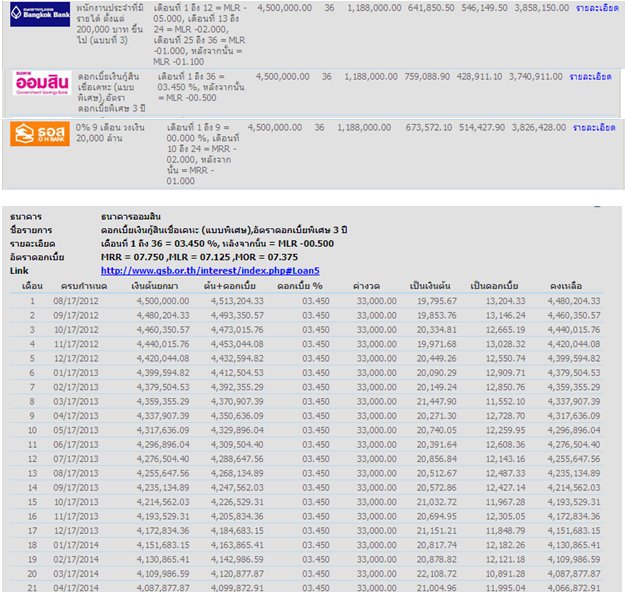Select due date 01/17/2014

click(76, 545)
